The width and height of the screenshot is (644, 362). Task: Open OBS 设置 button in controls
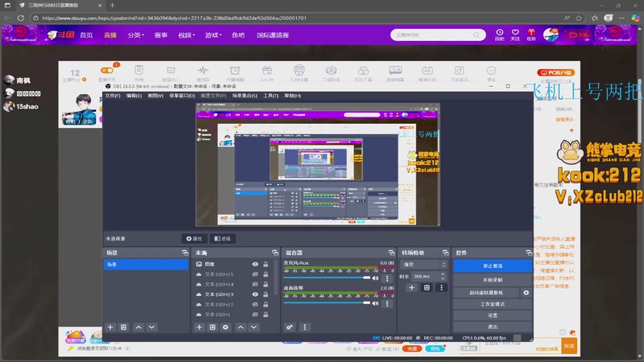493,315
